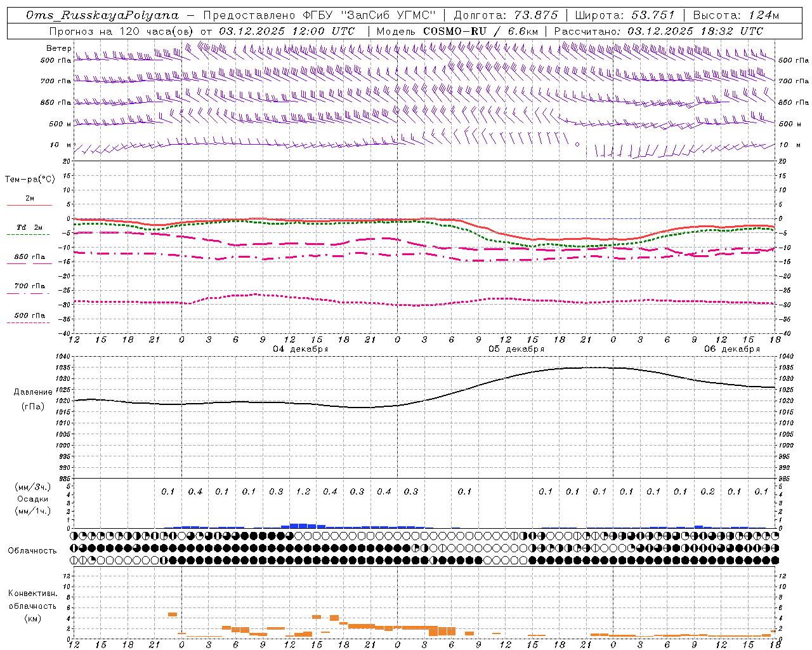Click the dotted line sample under the 500 гПа legend
Image resolution: width=812 pixels, height=650 pixels.
pyautogui.click(x=29, y=322)
